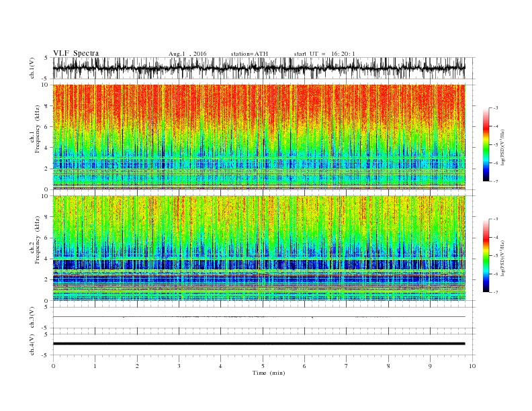Click the ch.1 colorbar "log(PSD)(V²/Hz)" label
This screenshot has width=532, height=411.
point(503,148)
